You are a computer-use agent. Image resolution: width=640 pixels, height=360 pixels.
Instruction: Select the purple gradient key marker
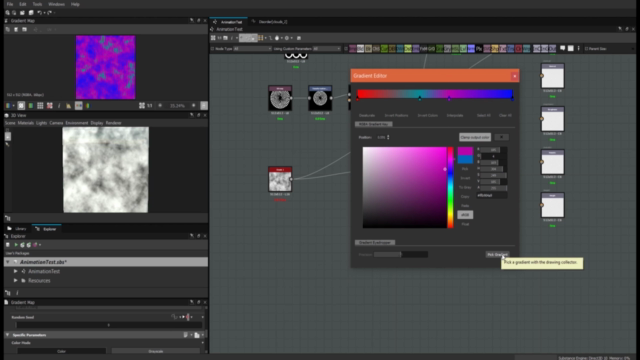[449, 98]
